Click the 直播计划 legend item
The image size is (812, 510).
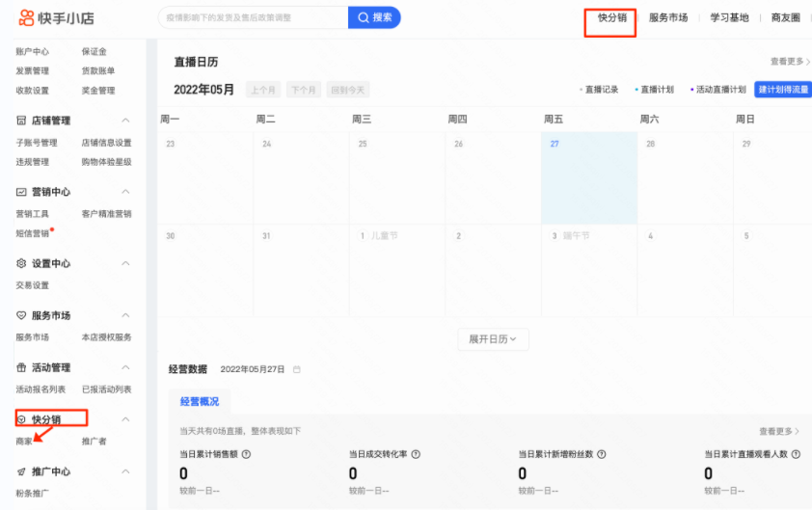pos(655,90)
